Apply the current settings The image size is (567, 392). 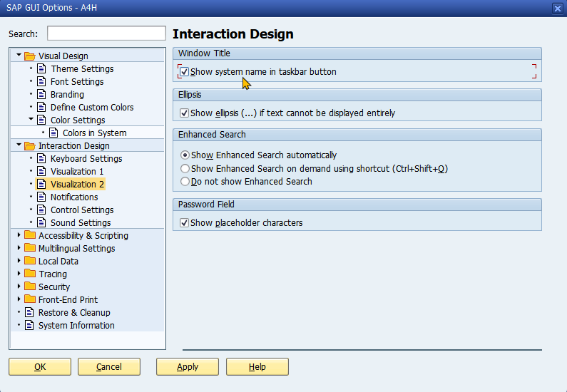tap(188, 367)
